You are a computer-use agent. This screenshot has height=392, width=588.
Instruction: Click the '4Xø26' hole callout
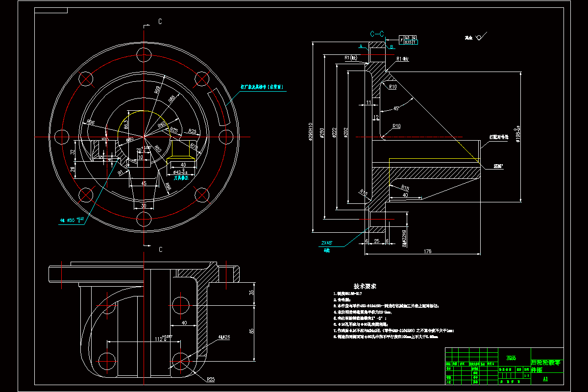(x=225, y=337)
